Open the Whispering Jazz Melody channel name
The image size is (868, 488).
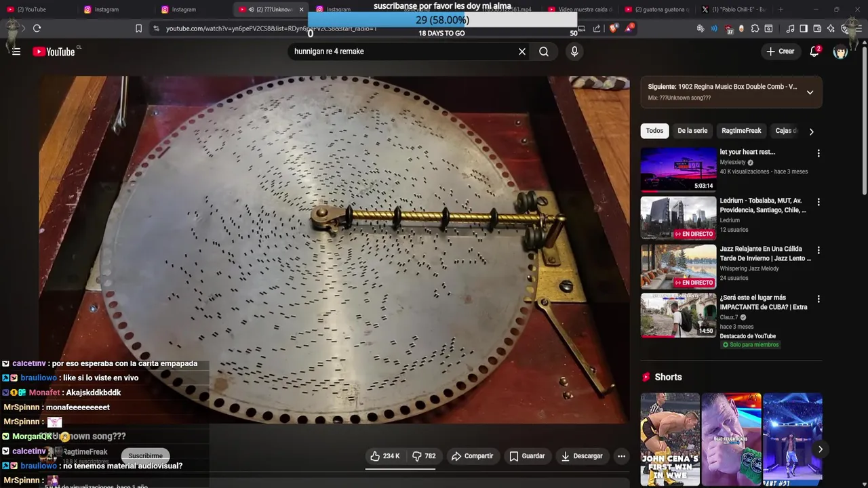pos(749,268)
